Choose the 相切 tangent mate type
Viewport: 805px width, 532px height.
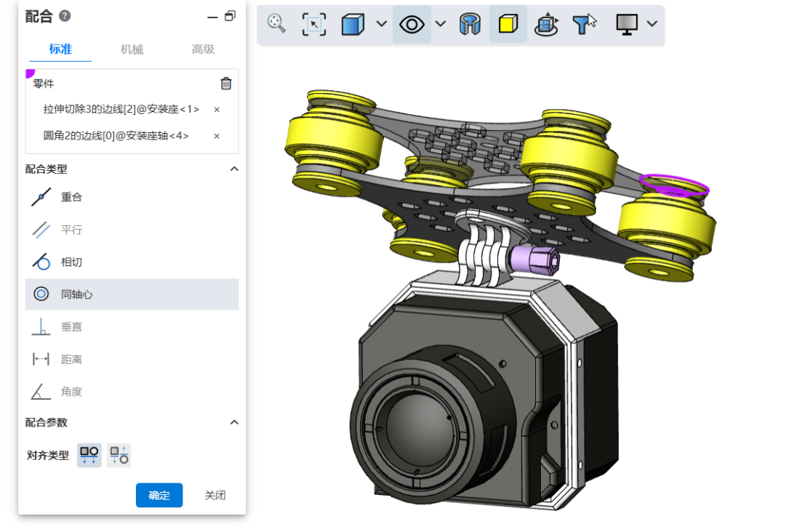(132, 262)
